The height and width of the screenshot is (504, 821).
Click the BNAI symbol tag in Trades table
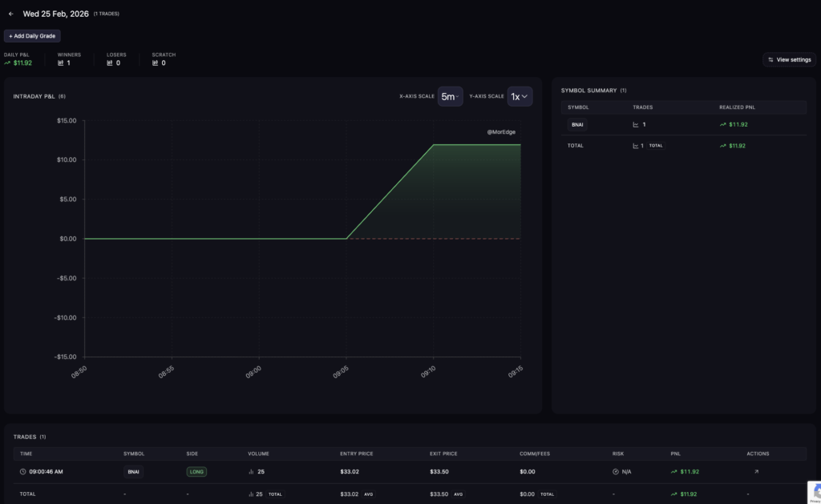[x=134, y=472]
